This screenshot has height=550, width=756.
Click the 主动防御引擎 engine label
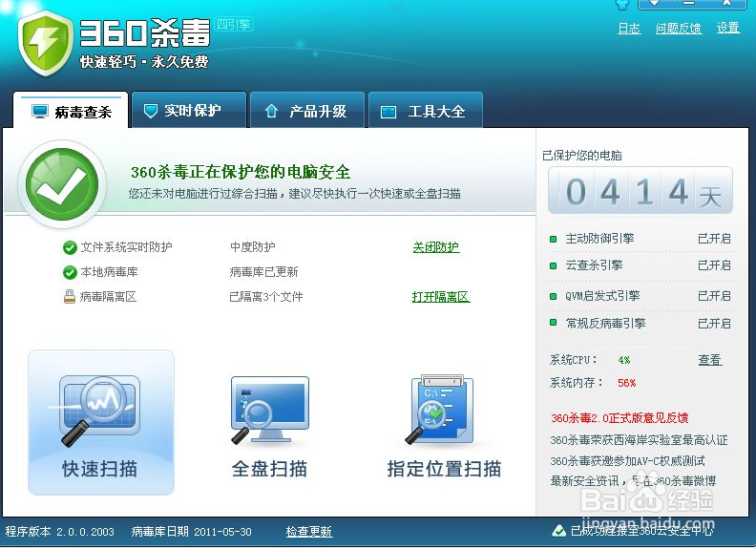click(x=599, y=239)
